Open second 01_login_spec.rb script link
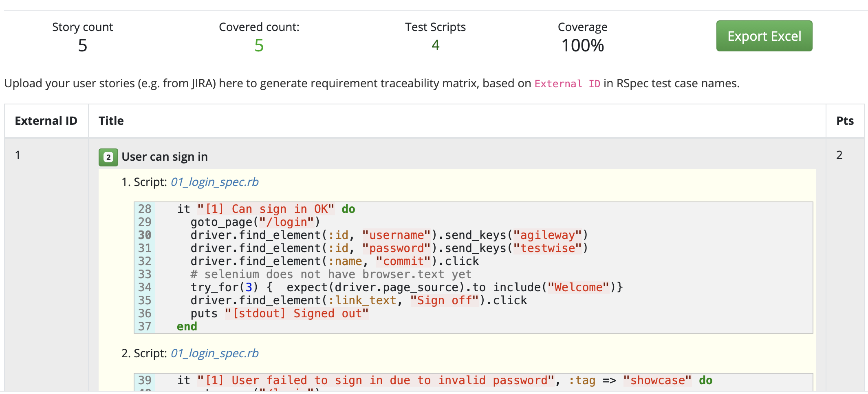 (214, 353)
